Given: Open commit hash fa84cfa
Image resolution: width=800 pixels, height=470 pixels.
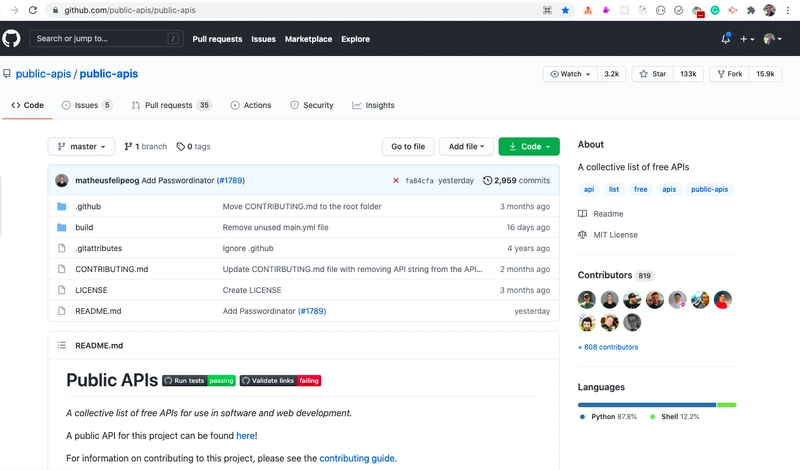Looking at the screenshot, I should pyautogui.click(x=419, y=181).
